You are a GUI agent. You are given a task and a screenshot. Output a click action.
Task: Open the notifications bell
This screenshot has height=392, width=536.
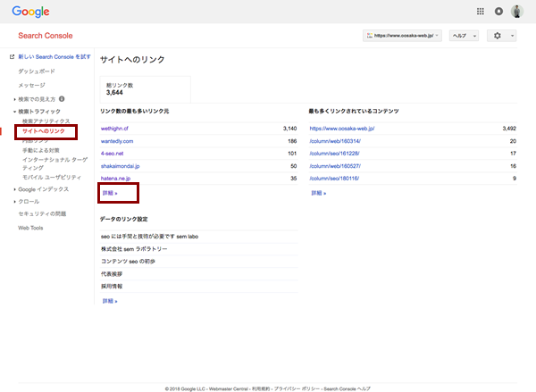(497, 12)
